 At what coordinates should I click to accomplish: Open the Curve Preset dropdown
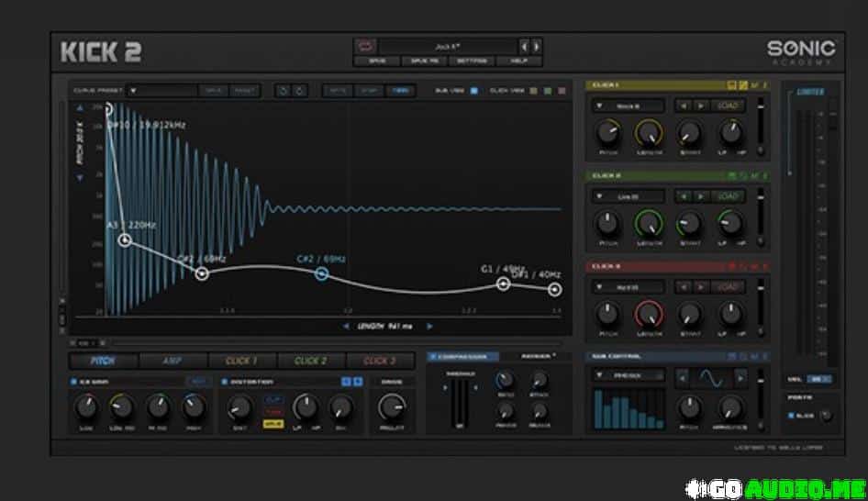click(162, 90)
